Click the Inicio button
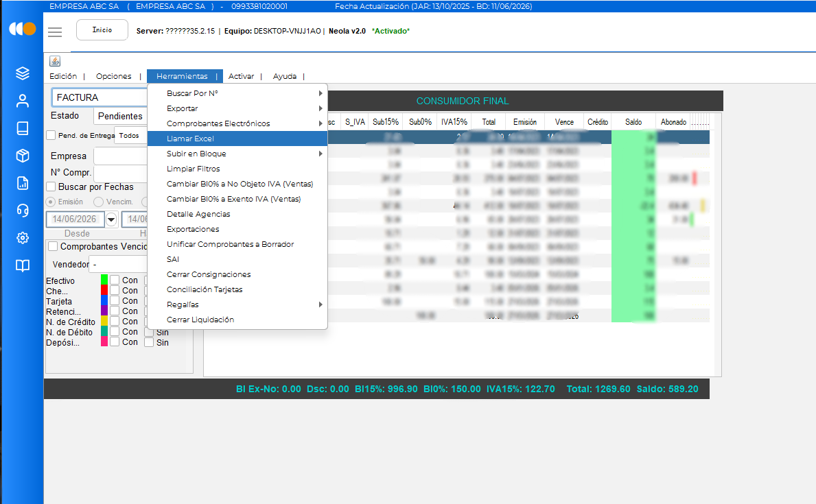The height and width of the screenshot is (504, 816). point(102,29)
